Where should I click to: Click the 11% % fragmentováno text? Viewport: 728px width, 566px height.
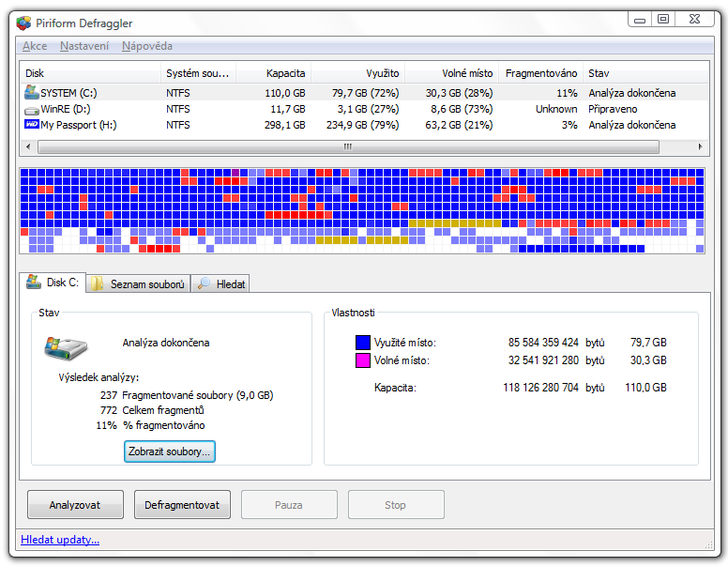click(150, 425)
